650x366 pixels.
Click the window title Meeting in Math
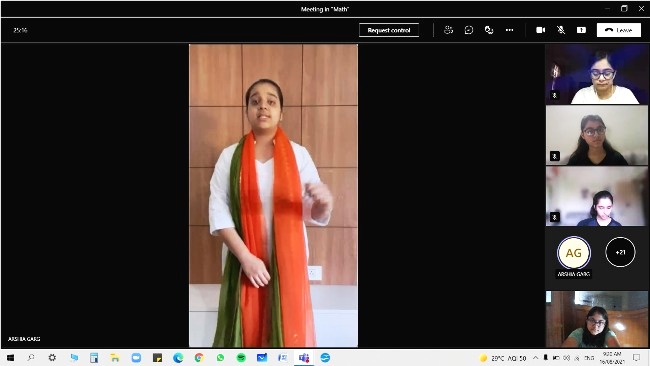tap(325, 9)
